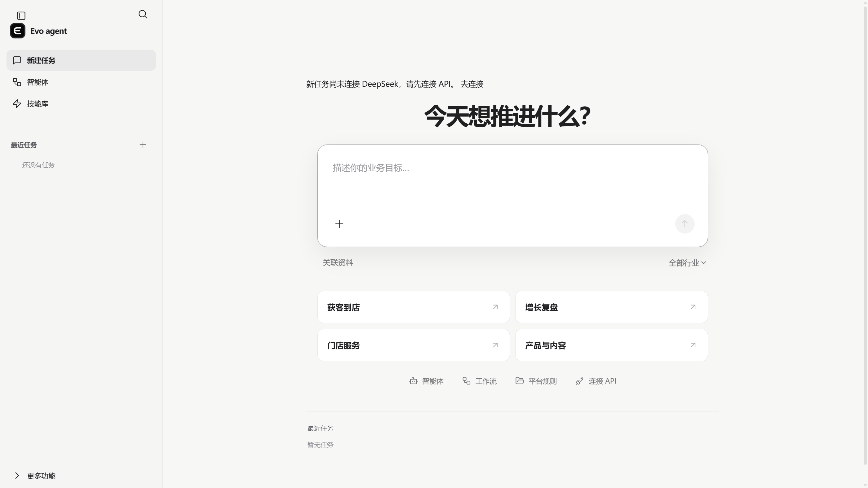Click the chat bubble icon of 新建任务
The height and width of the screenshot is (488, 868).
[x=17, y=60]
